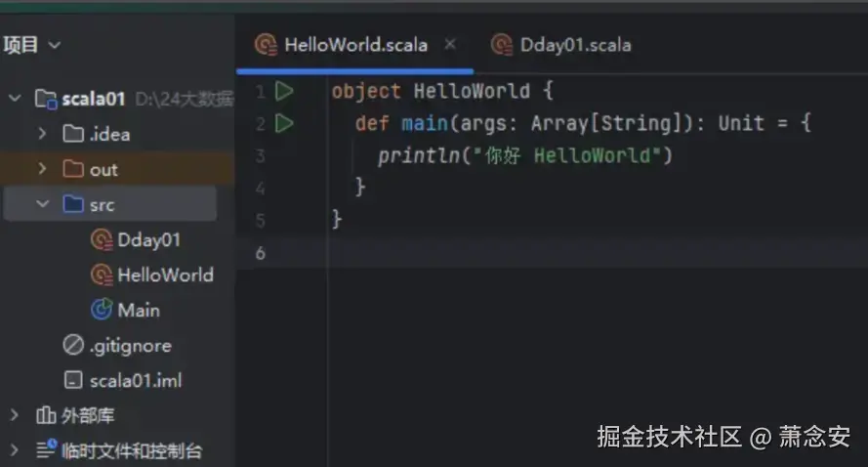Select the src folder name

[x=102, y=205]
